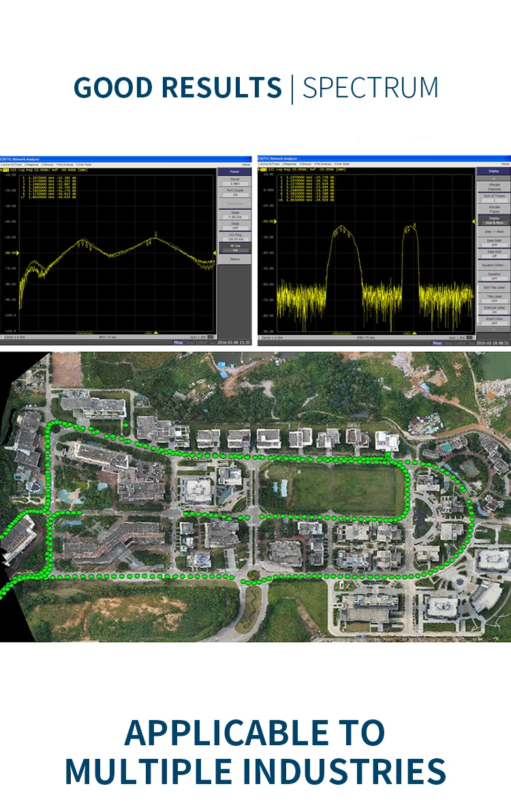This screenshot has height=812, width=511.
Task: Toggle the Invert Color OFF softkey
Action: point(494,321)
